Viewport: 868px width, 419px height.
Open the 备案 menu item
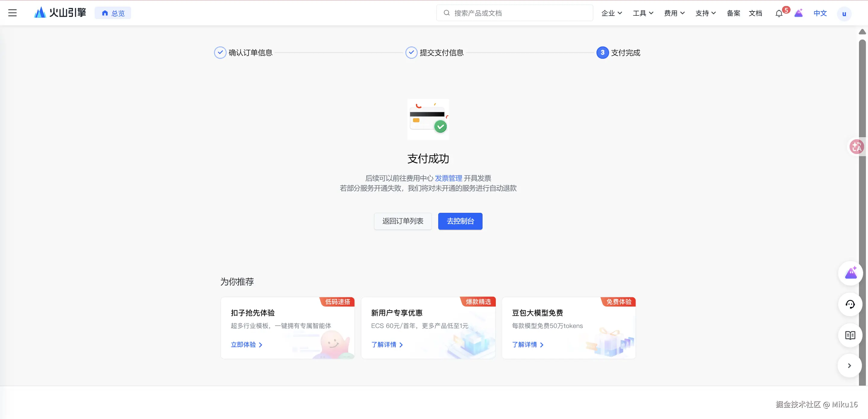click(x=733, y=13)
